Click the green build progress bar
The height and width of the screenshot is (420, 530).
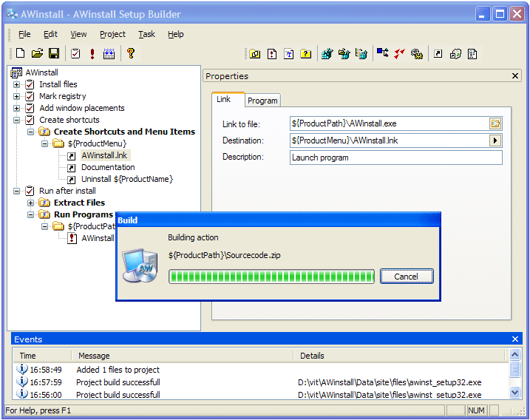pyautogui.click(x=271, y=277)
